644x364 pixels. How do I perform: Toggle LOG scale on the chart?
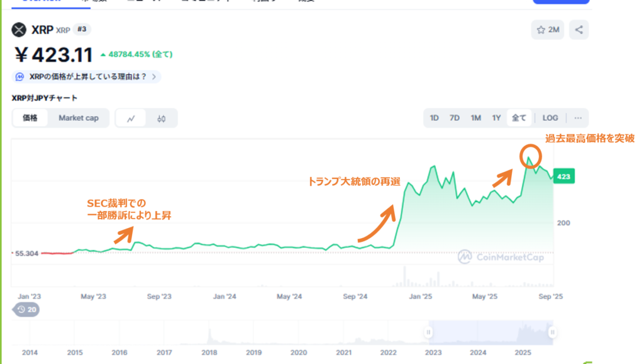[x=550, y=118]
